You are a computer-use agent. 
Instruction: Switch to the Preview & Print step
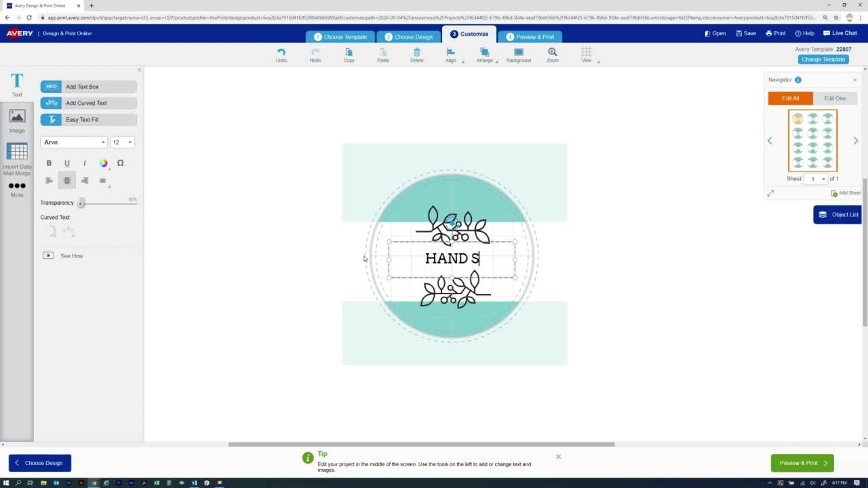pos(530,37)
